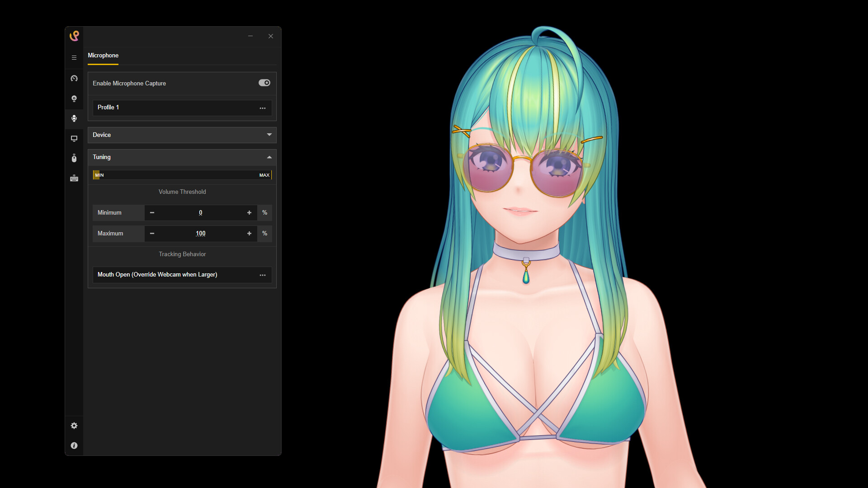868x488 pixels.
Task: Select the performance gauge panel icon
Action: pyautogui.click(x=74, y=78)
